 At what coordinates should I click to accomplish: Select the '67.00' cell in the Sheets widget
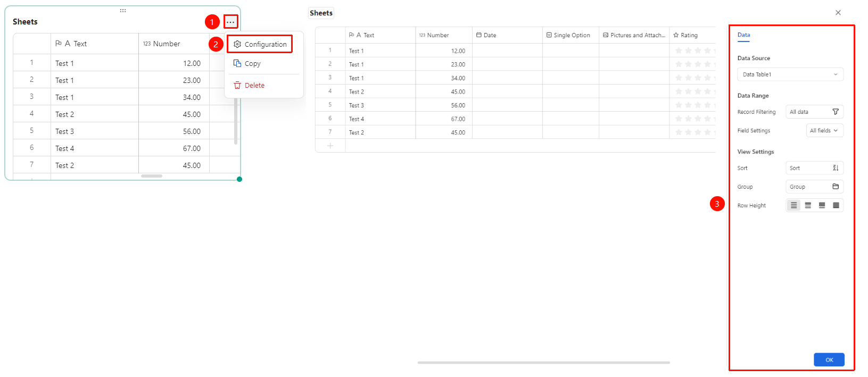tap(174, 148)
